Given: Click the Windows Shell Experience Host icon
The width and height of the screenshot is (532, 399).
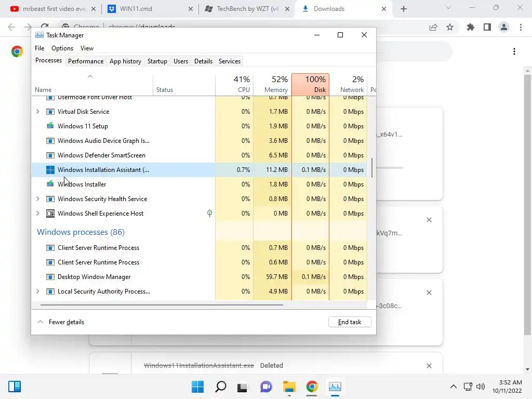Looking at the screenshot, I should (x=50, y=214).
